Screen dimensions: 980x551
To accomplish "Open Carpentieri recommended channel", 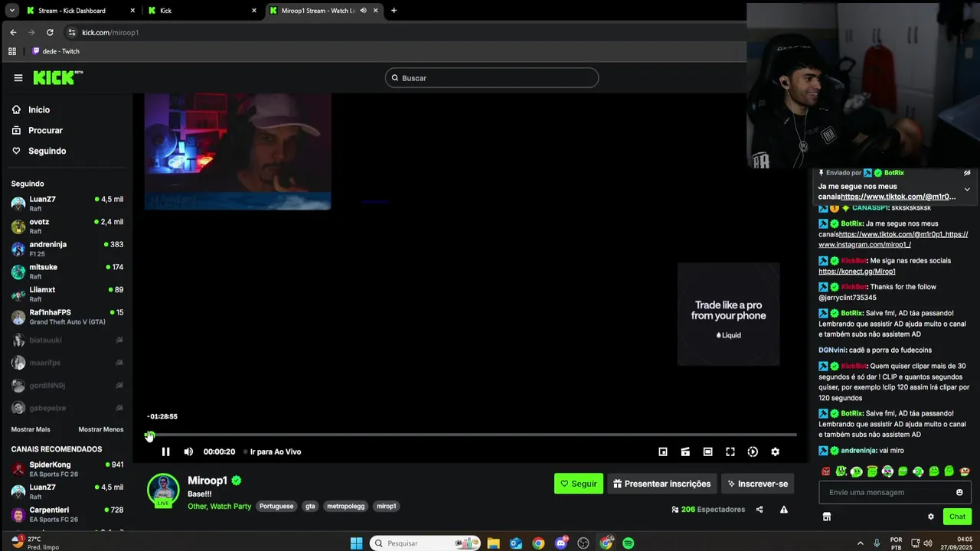I will click(x=67, y=514).
